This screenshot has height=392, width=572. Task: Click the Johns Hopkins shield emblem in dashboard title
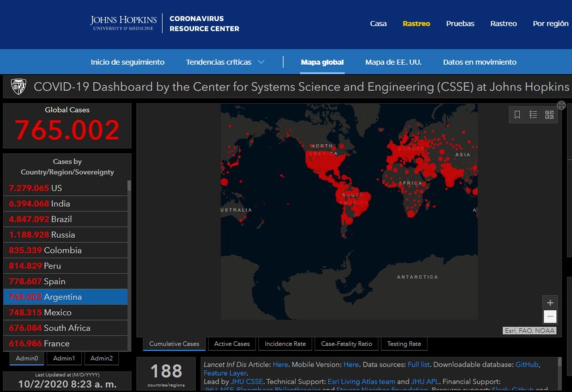pyautogui.click(x=18, y=87)
